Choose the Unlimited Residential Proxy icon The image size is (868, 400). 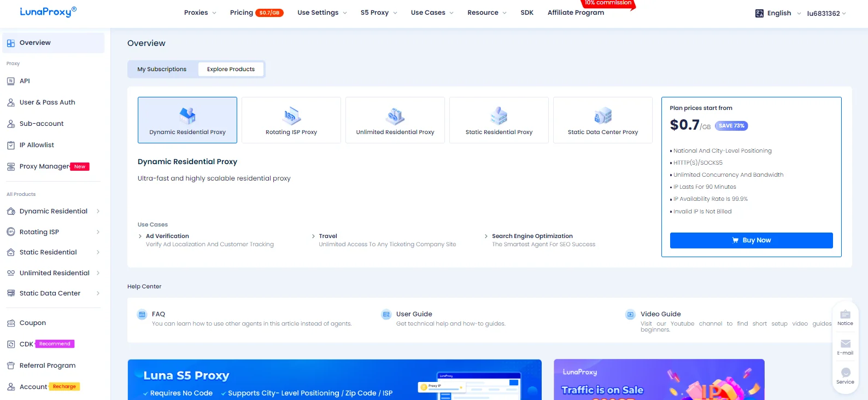coord(395,115)
